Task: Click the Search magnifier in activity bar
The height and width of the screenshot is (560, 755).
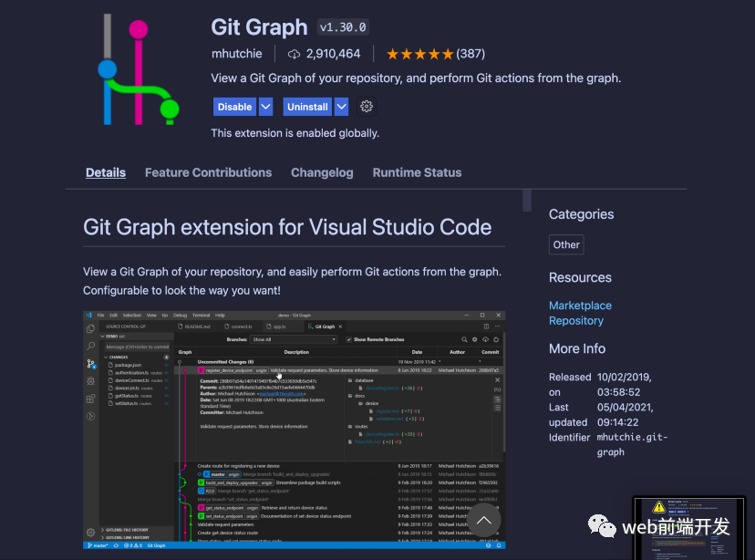Action: click(x=90, y=347)
